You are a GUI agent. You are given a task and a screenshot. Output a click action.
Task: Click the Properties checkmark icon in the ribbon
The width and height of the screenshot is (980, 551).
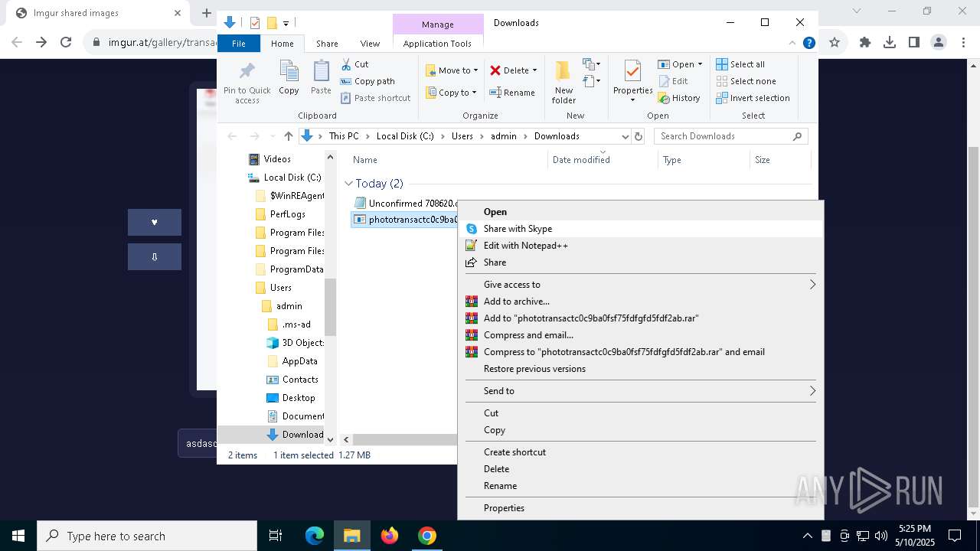tap(632, 72)
